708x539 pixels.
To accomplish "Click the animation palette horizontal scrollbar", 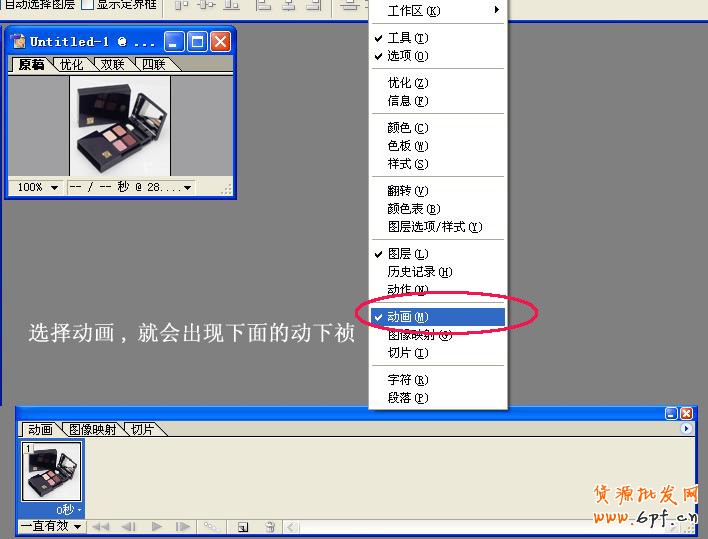I will click(480, 526).
